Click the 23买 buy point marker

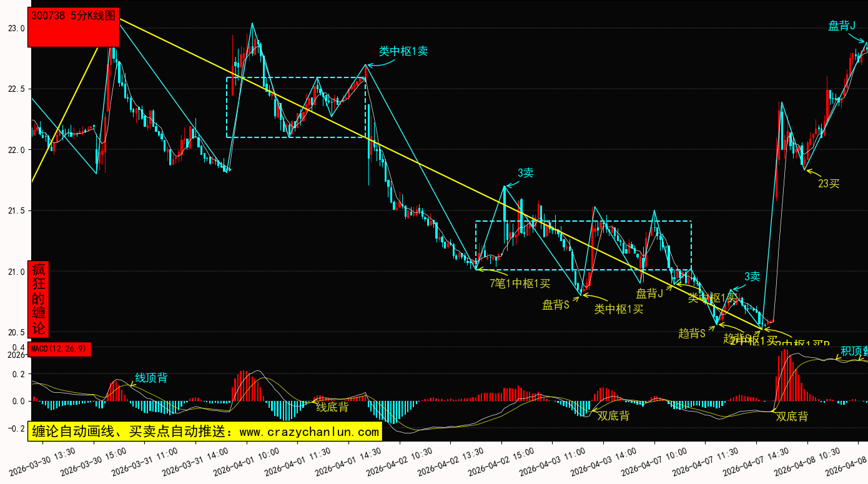pos(829,184)
